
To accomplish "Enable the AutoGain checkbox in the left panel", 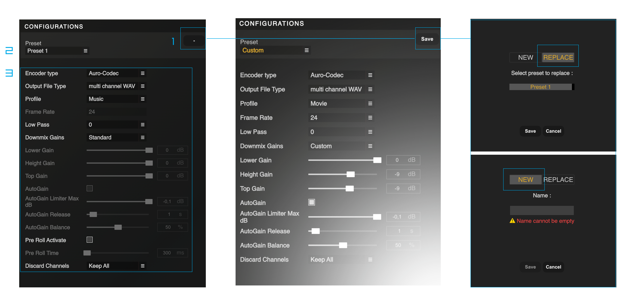I will point(89,188).
